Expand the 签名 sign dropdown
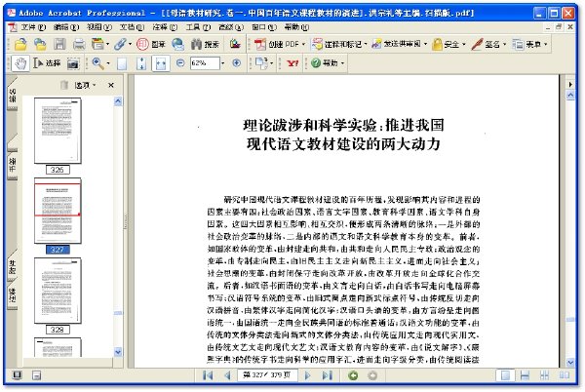585x392 pixels. [x=504, y=44]
